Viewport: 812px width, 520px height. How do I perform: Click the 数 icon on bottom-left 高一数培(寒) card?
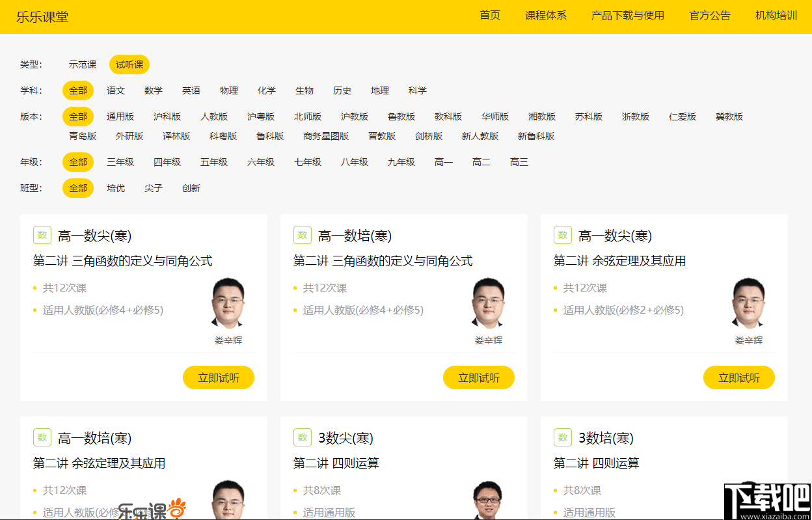click(42, 437)
